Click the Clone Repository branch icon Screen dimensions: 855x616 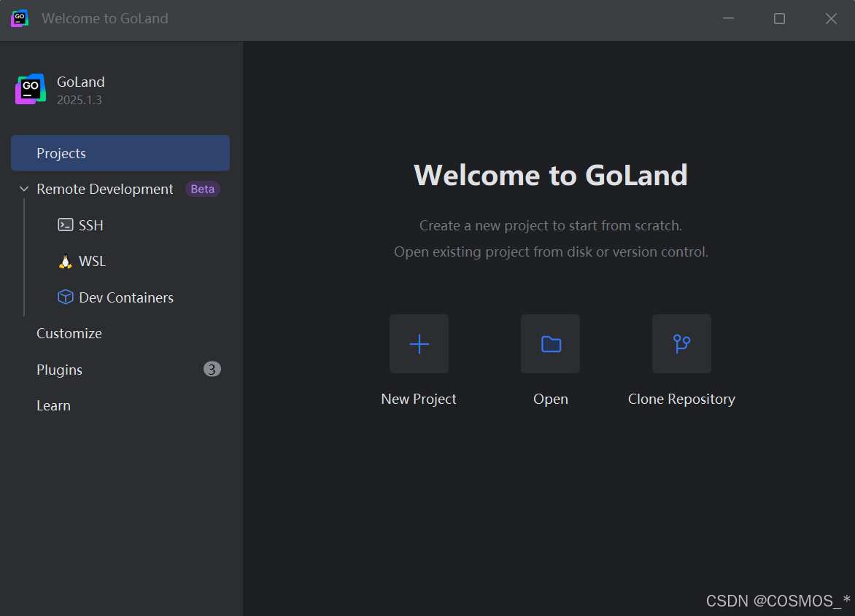coord(681,343)
